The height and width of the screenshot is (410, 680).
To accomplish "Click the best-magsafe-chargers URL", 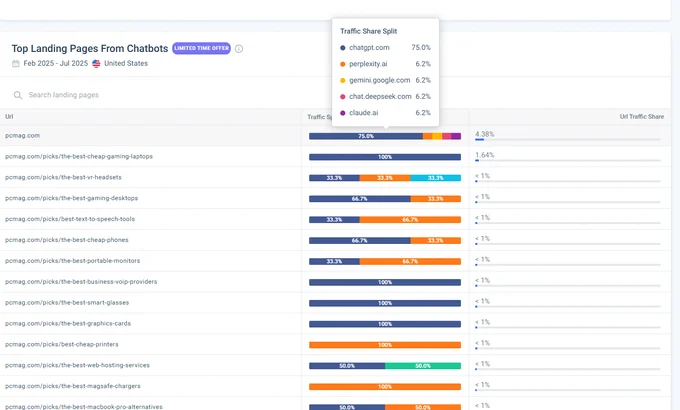I will pyautogui.click(x=73, y=386).
